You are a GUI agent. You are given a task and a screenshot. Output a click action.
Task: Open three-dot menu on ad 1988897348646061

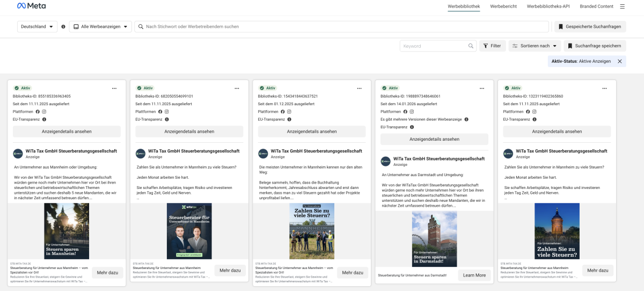coord(482,88)
